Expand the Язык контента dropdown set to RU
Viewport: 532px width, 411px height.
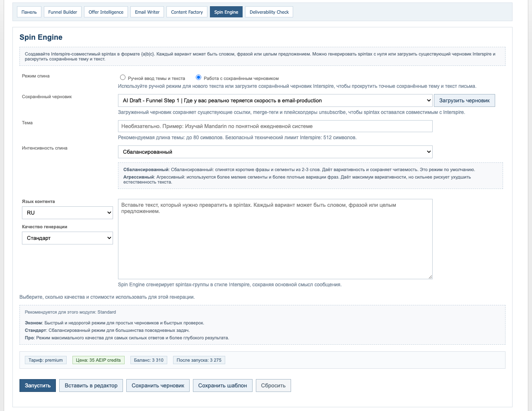point(67,213)
